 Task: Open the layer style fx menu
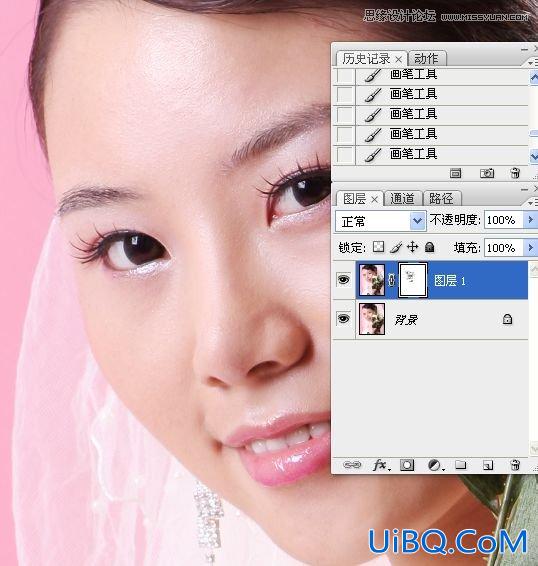tap(381, 465)
